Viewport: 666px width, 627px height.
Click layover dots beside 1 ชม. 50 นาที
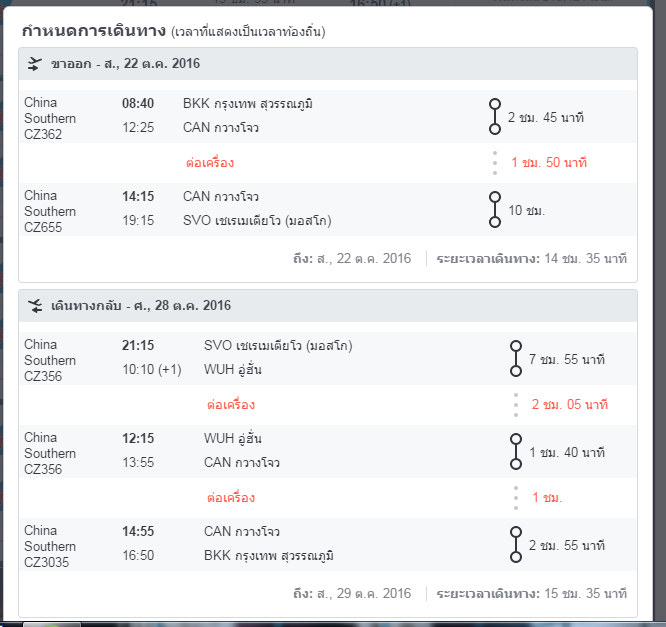495,163
